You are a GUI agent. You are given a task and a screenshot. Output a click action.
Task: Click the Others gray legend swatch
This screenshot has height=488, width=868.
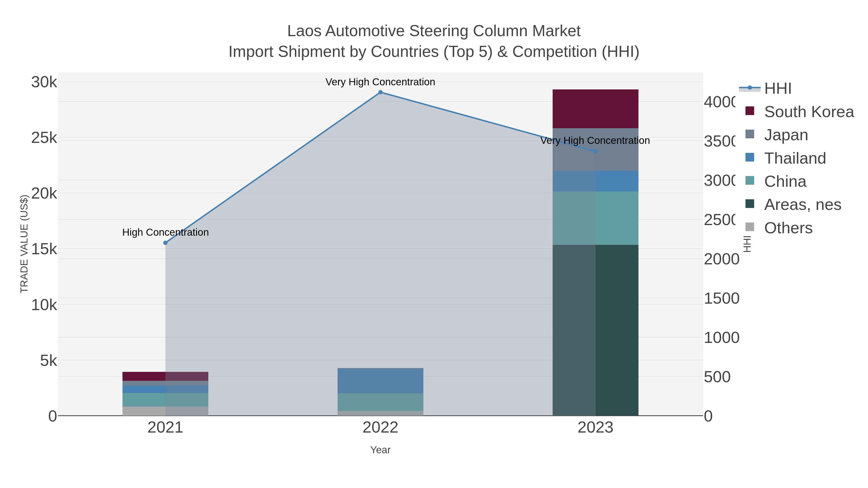[750, 227]
